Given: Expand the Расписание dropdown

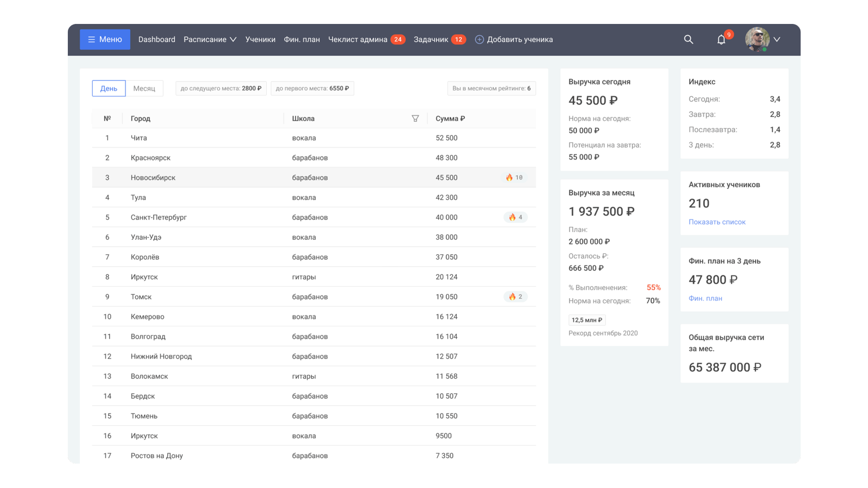Looking at the screenshot, I should [x=210, y=40].
